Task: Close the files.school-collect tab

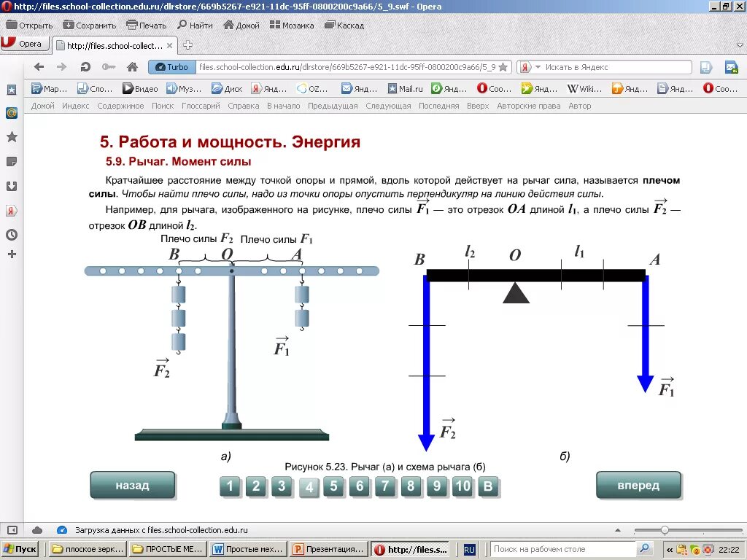Action: [169, 46]
